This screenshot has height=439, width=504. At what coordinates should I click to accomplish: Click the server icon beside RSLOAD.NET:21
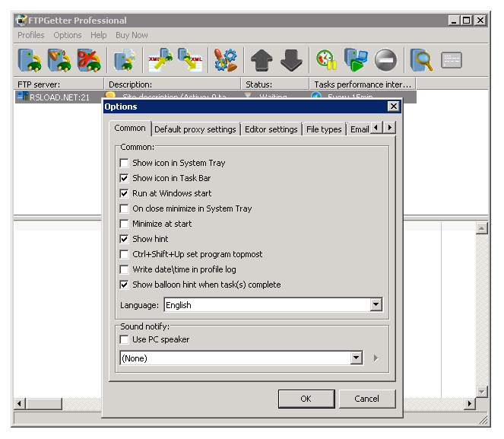[23, 96]
